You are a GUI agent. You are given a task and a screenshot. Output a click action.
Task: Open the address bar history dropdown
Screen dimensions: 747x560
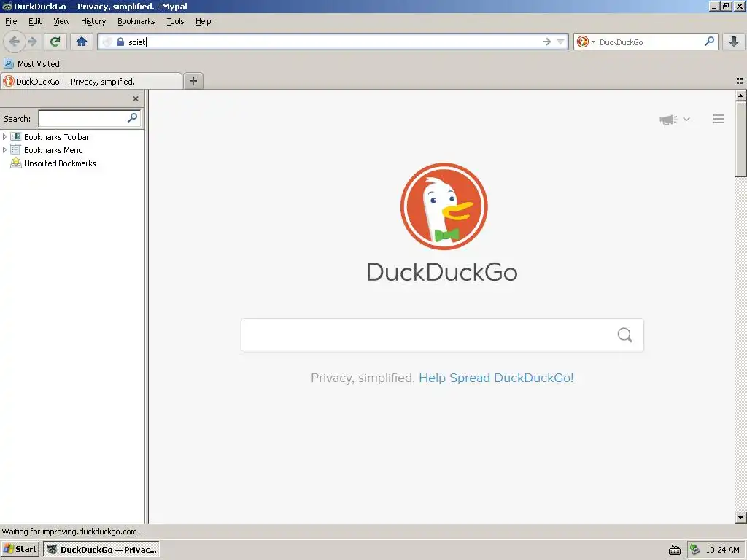pos(561,42)
